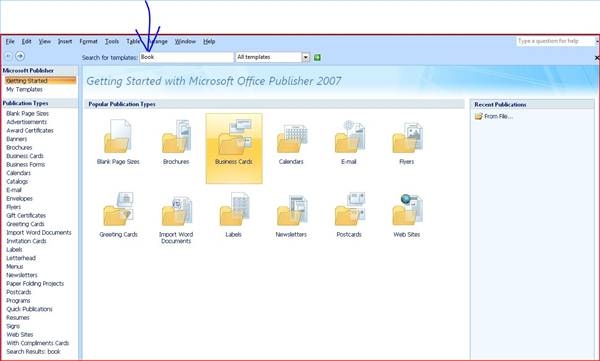This screenshot has height=361, width=600.
Task: Select With Compliments Cards in the sidebar
Action: [38, 343]
